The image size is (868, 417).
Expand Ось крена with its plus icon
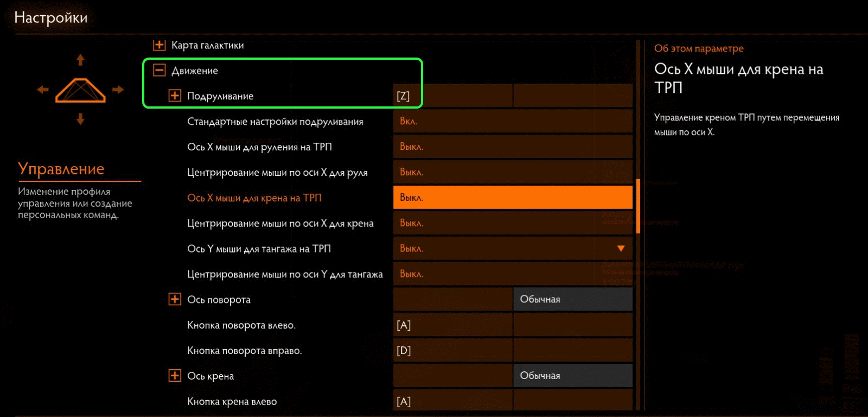(x=175, y=376)
